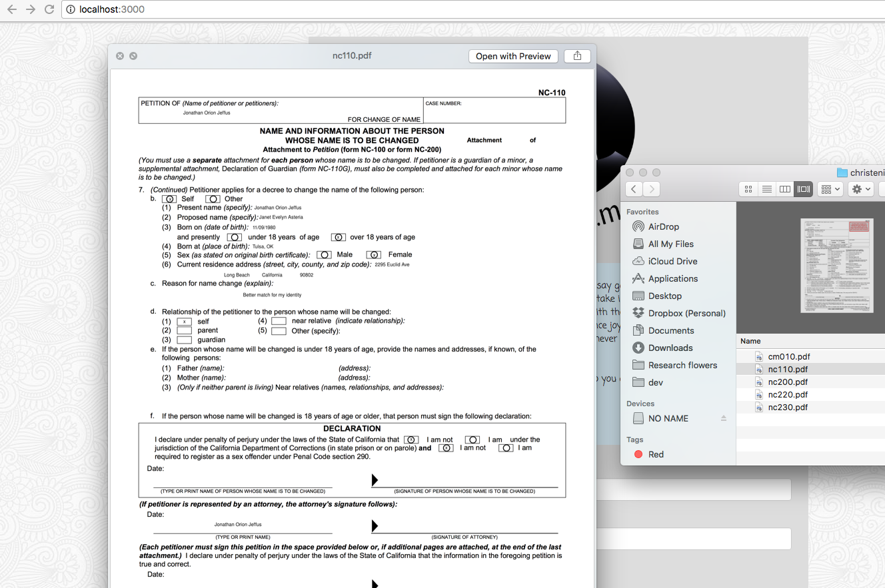Switch Finder to cover flow view
This screenshot has width=885, height=588.
803,189
